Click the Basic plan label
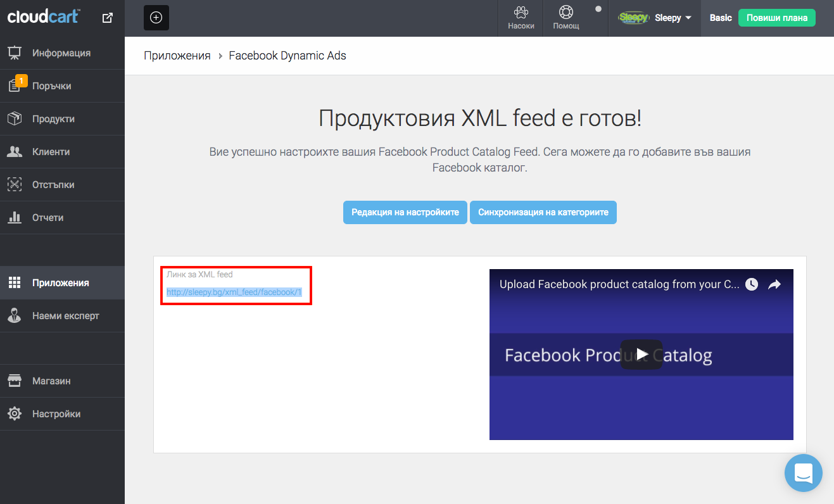This screenshot has height=504, width=834. coord(721,18)
